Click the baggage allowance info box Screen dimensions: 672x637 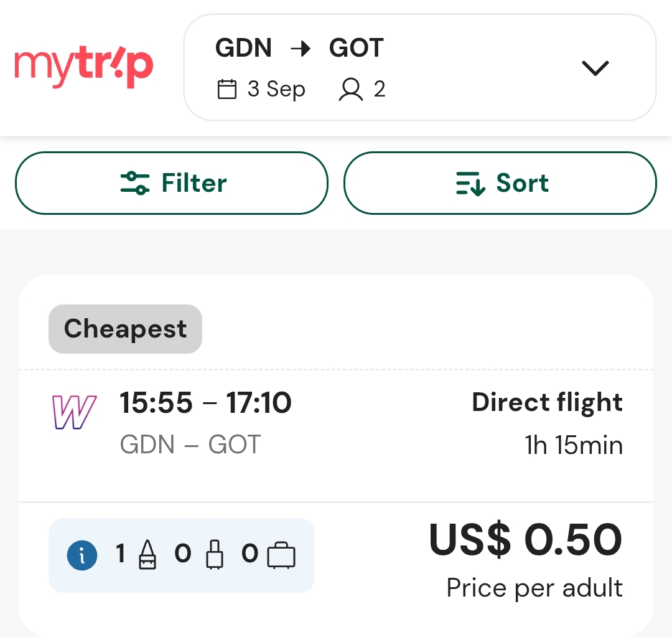click(181, 555)
